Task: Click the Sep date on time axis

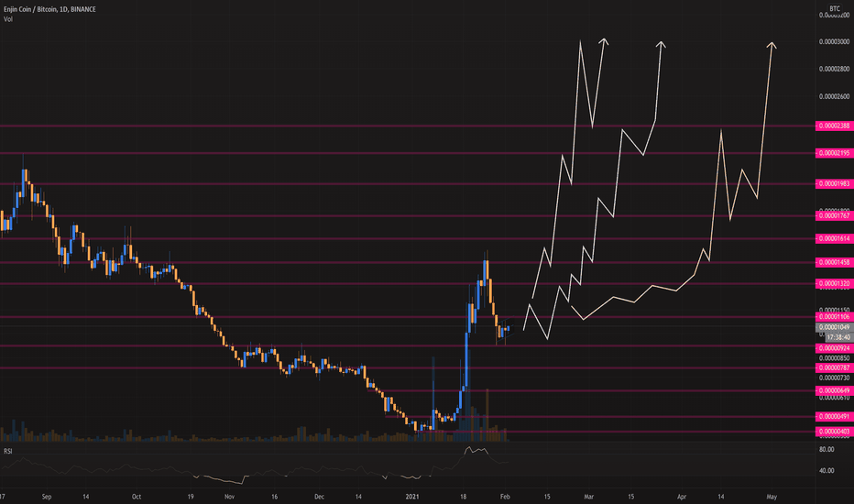Action: (x=47, y=497)
